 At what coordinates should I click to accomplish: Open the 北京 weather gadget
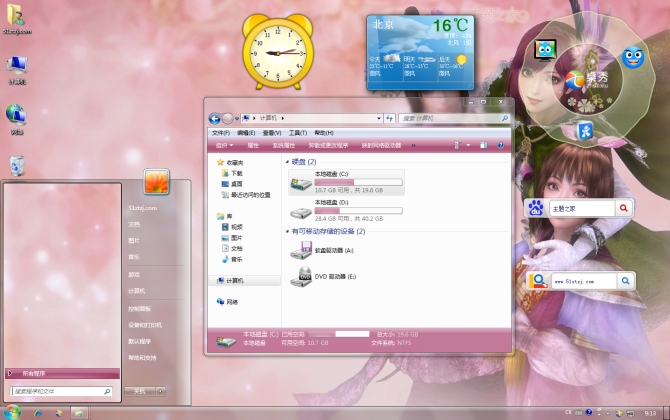coord(420,53)
